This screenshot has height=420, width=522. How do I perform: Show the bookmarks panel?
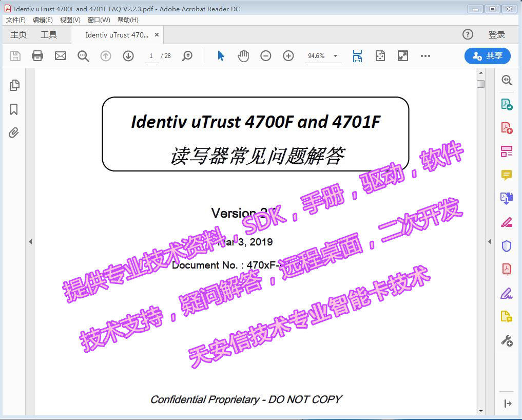pyautogui.click(x=14, y=109)
